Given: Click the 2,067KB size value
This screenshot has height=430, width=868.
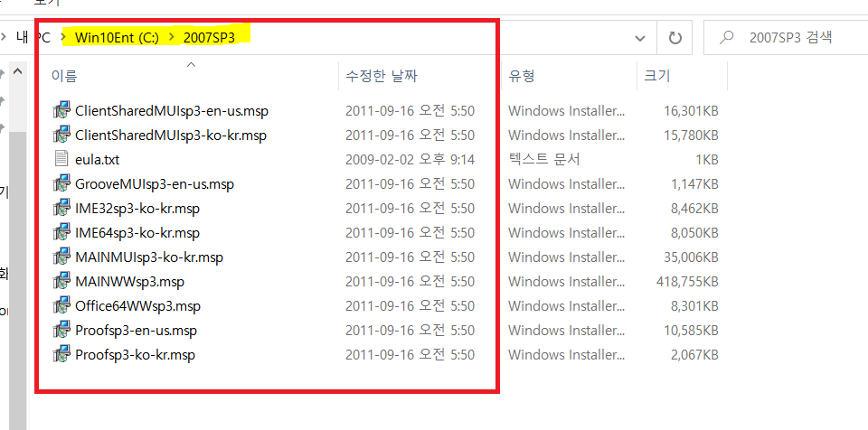Looking at the screenshot, I should coord(694,354).
